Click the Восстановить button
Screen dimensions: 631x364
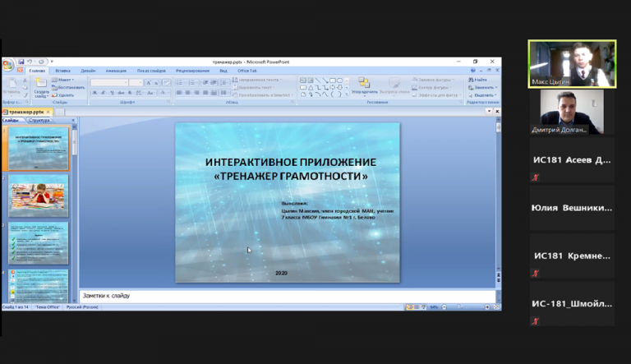[68, 87]
